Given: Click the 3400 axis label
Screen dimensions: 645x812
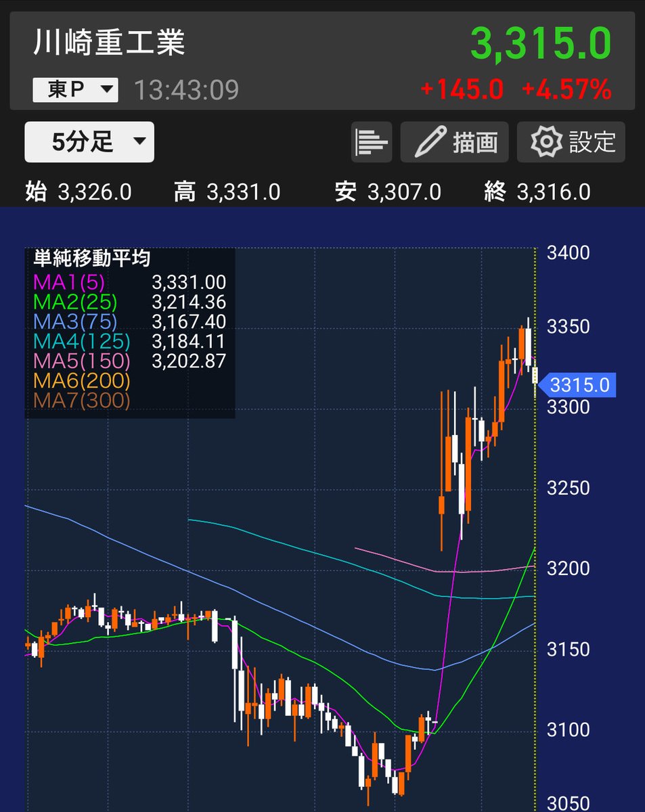Looking at the screenshot, I should tap(569, 254).
